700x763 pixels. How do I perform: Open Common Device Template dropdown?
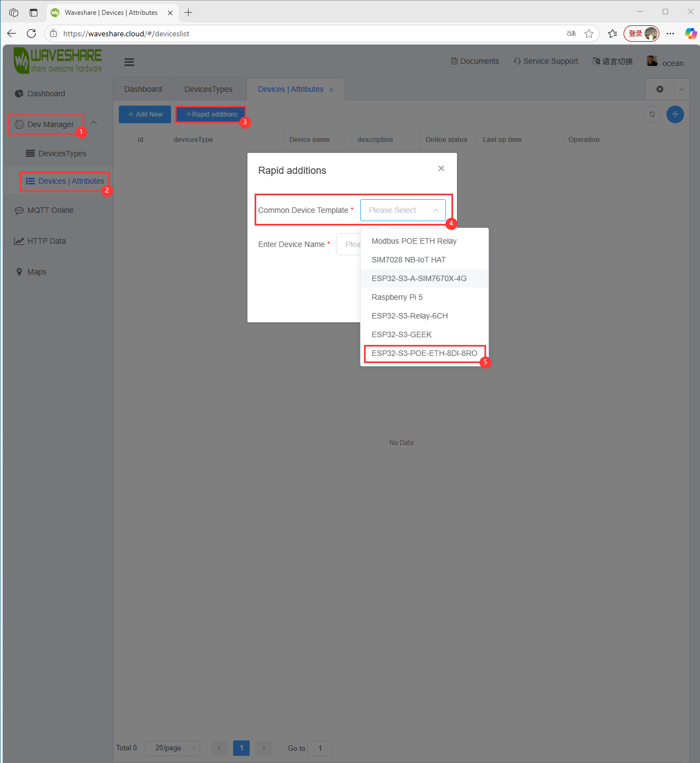(403, 210)
